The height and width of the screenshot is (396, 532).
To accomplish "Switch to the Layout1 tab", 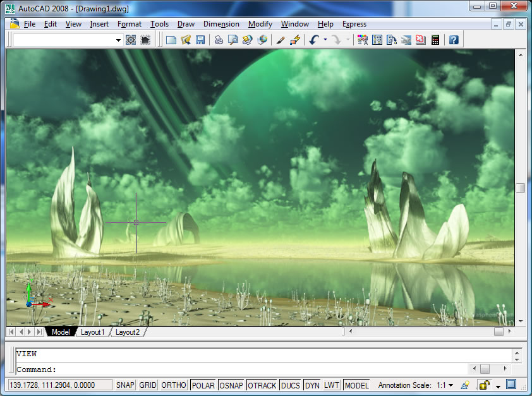I will pos(92,332).
